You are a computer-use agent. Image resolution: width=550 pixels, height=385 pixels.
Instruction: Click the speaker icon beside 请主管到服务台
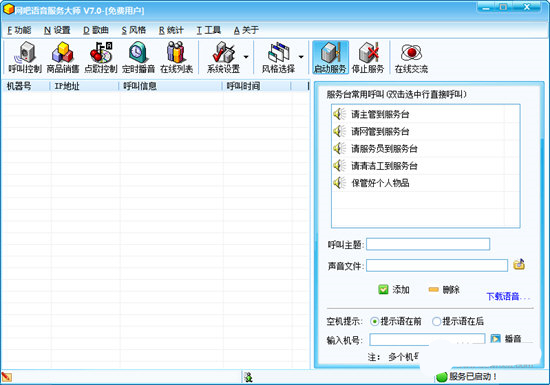click(339, 114)
